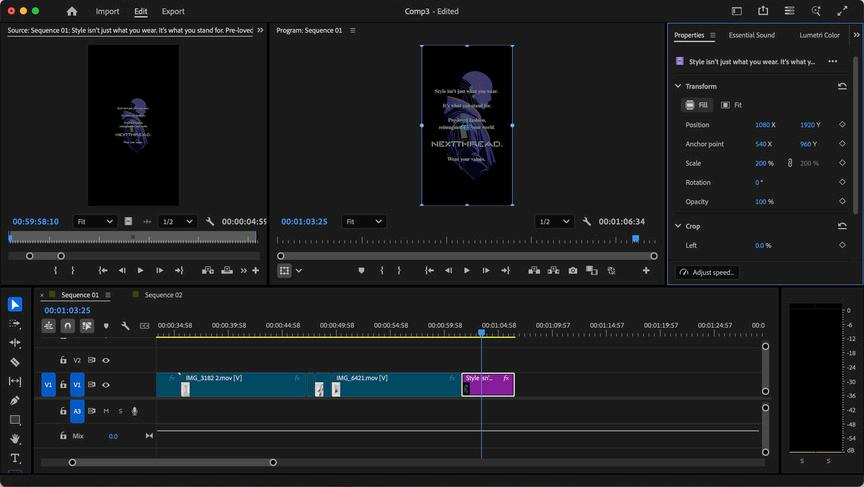Select the Properties tab
Viewport: 864px width, 487px height.
click(x=689, y=35)
